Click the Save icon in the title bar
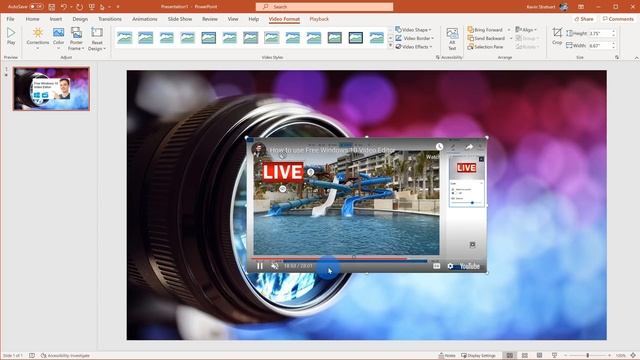Image resolution: width=640 pixels, height=360 pixels. point(51,7)
